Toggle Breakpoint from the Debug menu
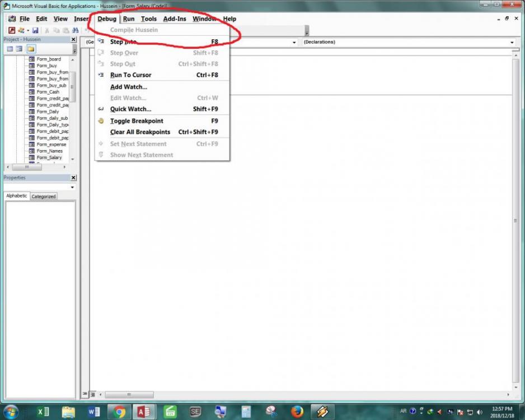The height and width of the screenshot is (420, 525). point(137,121)
